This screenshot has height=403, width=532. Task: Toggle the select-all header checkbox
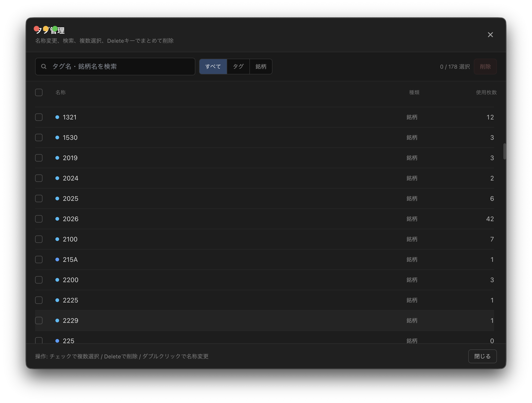[x=39, y=92]
